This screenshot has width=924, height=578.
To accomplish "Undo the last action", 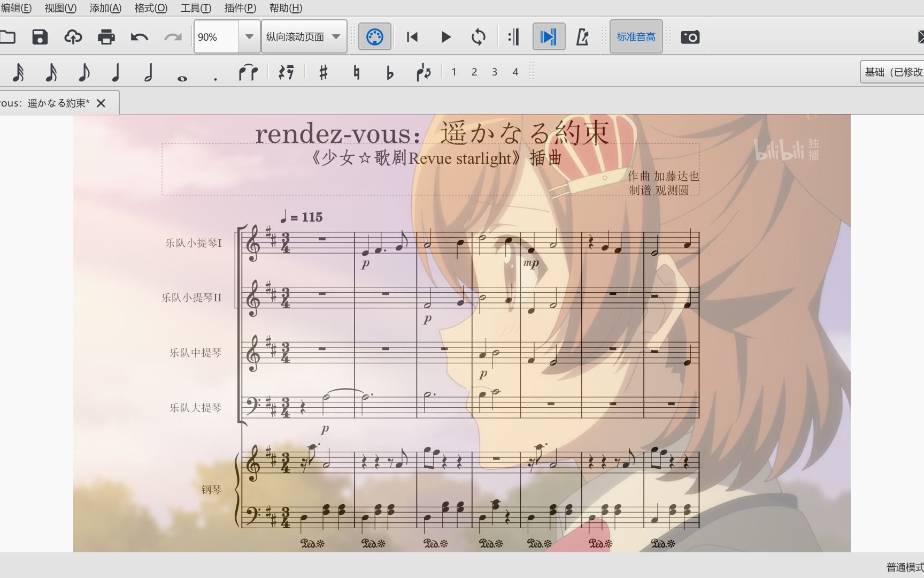I will click(x=140, y=37).
